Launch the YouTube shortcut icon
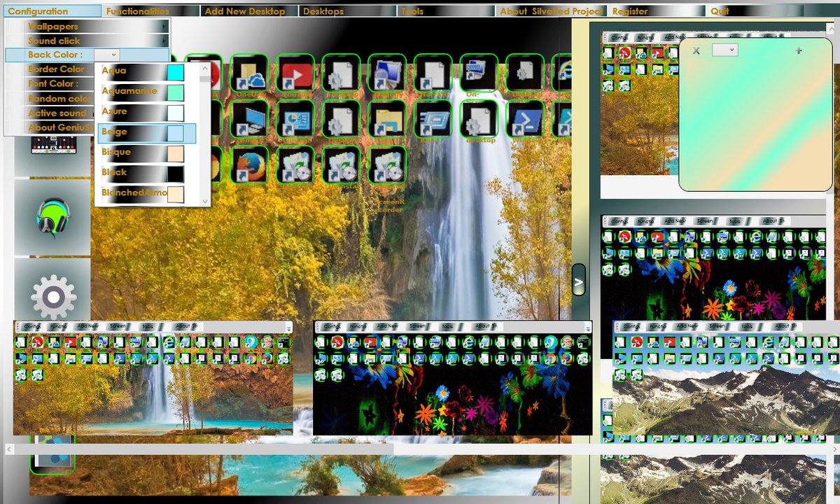 (x=296, y=73)
